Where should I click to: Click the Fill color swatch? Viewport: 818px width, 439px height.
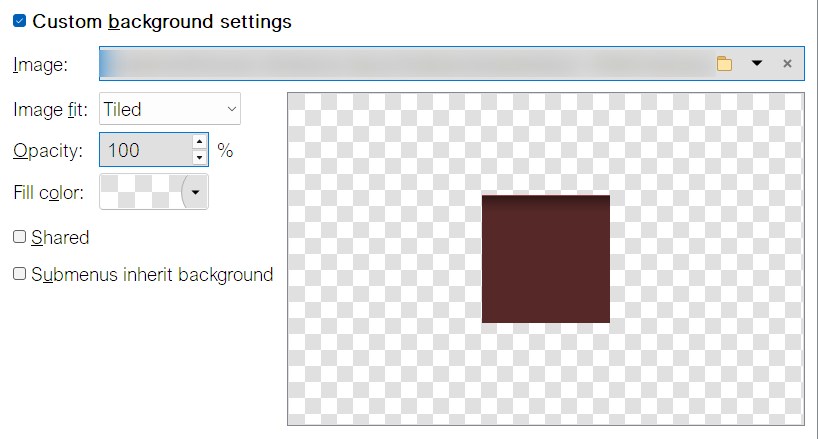[x=140, y=192]
